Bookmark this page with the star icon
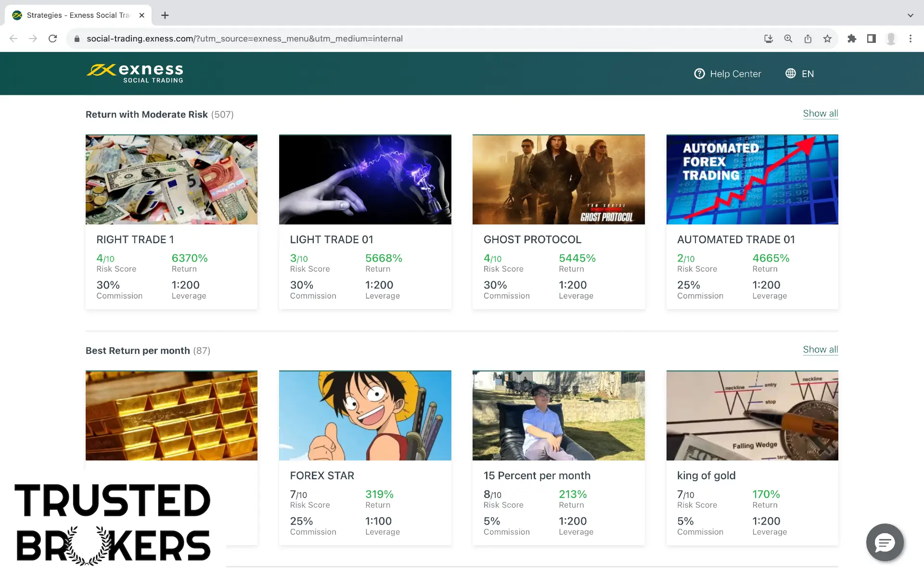This screenshot has height=578, width=924. [x=827, y=39]
